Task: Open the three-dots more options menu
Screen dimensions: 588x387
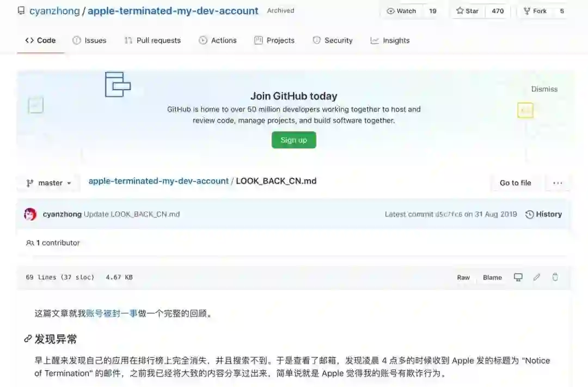Action: click(558, 183)
